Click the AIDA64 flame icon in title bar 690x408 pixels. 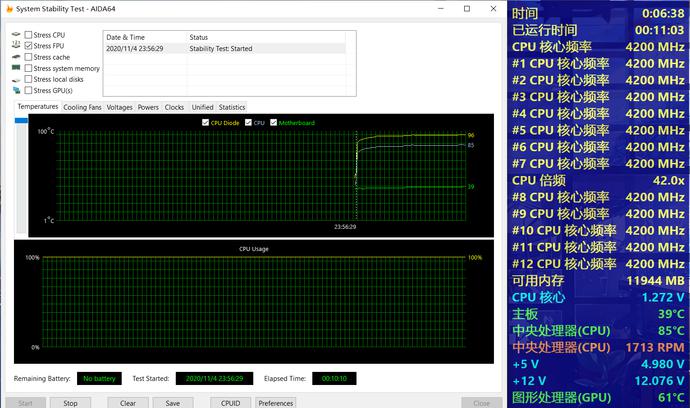point(9,9)
